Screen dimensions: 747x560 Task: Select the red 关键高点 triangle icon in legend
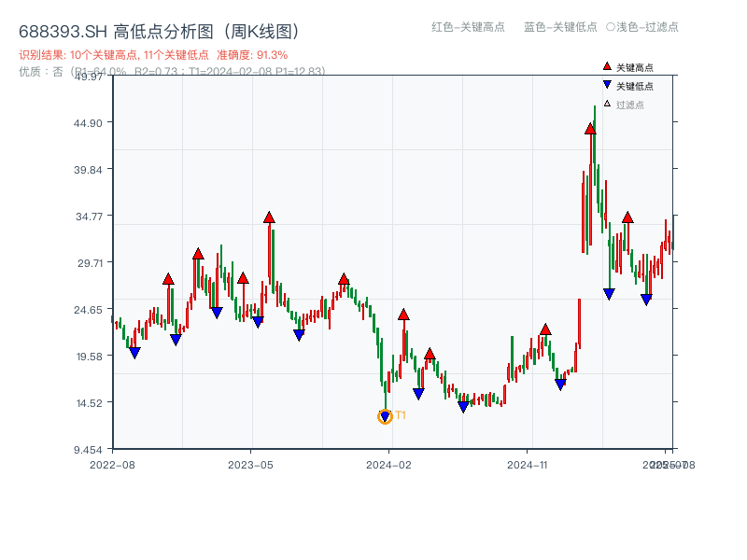point(605,66)
